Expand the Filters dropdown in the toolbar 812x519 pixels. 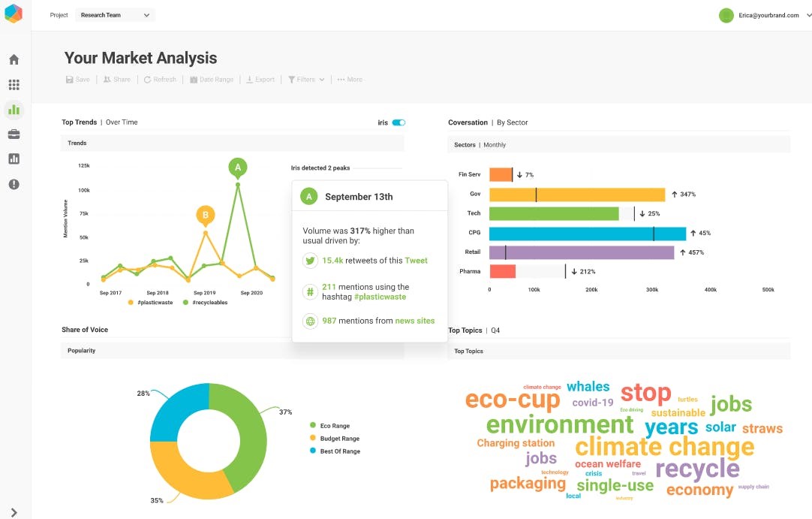305,79
